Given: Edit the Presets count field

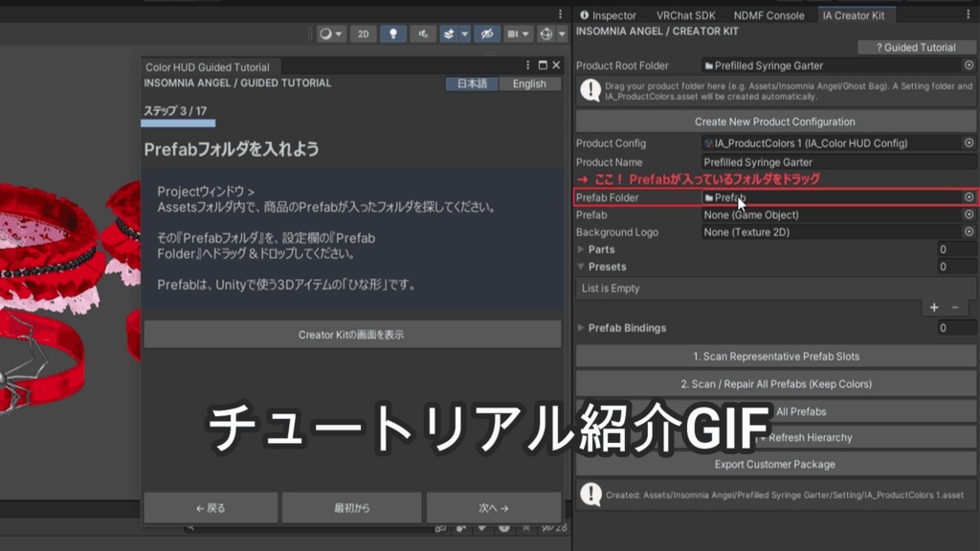Looking at the screenshot, I should [956, 267].
